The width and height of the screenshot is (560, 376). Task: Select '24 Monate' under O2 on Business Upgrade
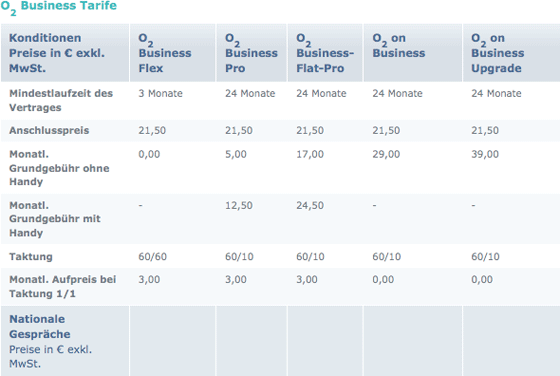pos(496,93)
